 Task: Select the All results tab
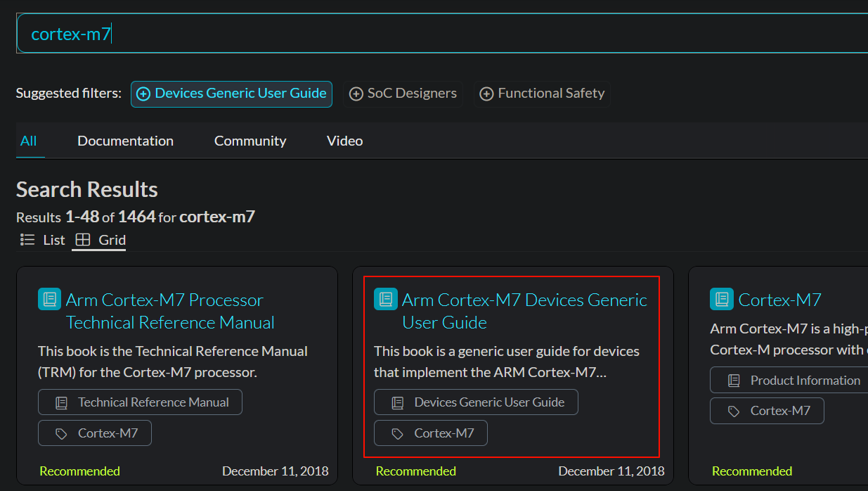click(x=29, y=141)
